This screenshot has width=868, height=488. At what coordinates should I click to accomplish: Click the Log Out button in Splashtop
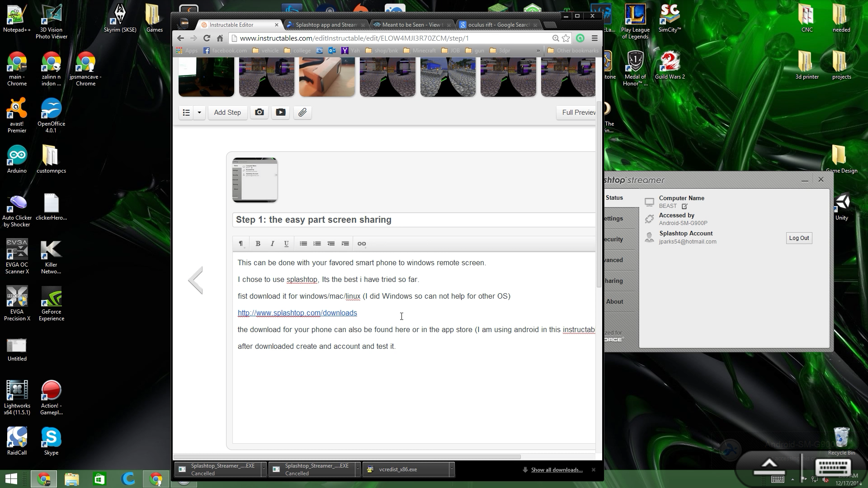(798, 238)
